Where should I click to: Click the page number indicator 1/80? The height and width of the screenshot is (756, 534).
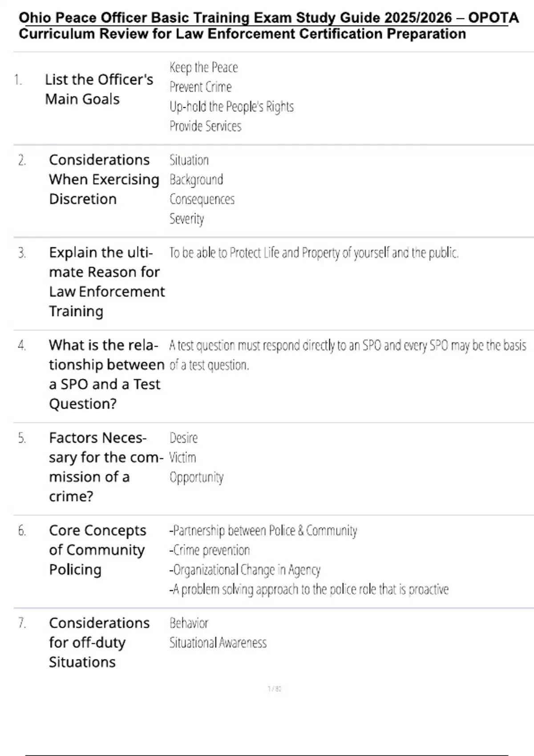(275, 689)
